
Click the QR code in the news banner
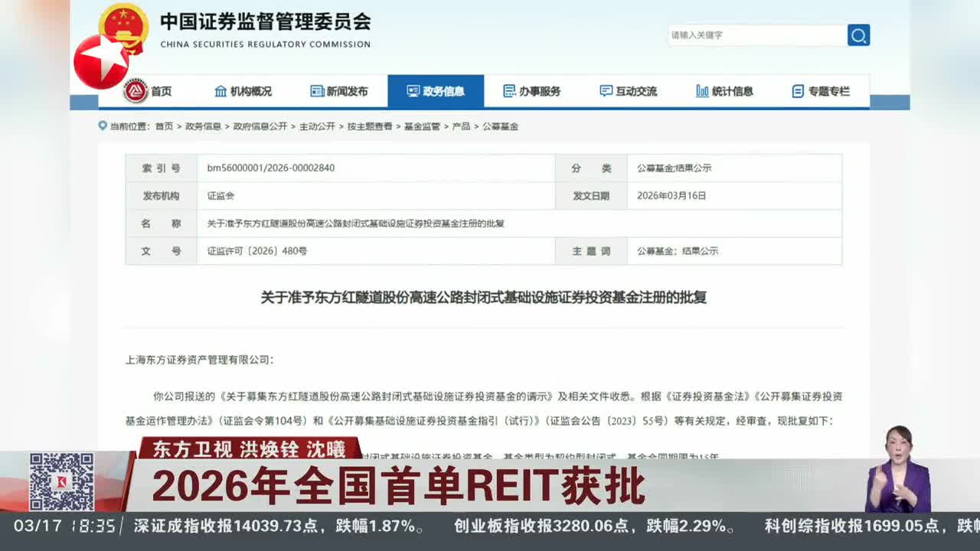point(61,481)
